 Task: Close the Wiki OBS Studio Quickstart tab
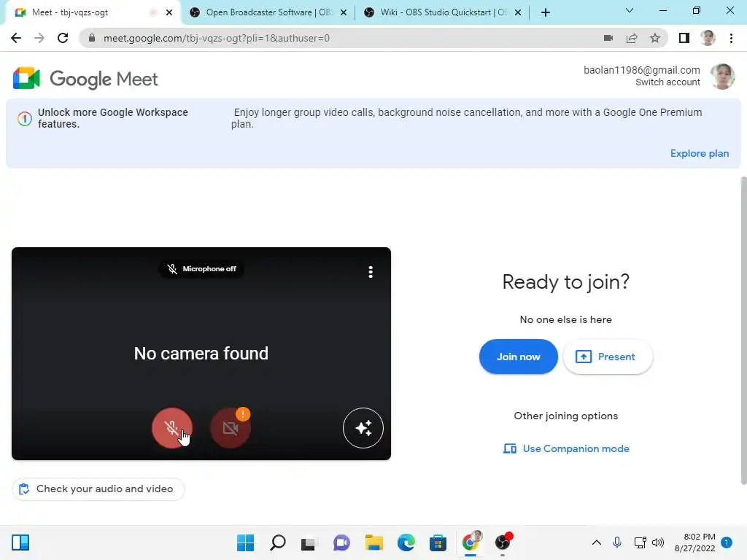pyautogui.click(x=518, y=12)
